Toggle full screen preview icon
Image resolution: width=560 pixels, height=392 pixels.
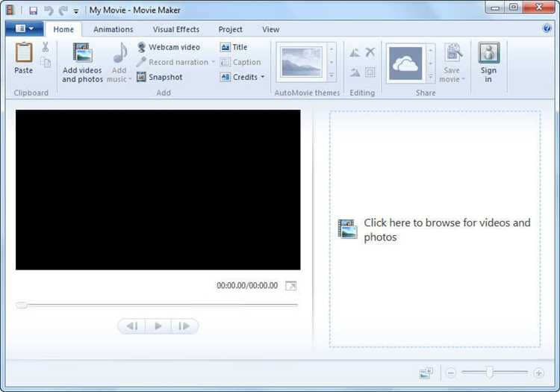tap(290, 286)
